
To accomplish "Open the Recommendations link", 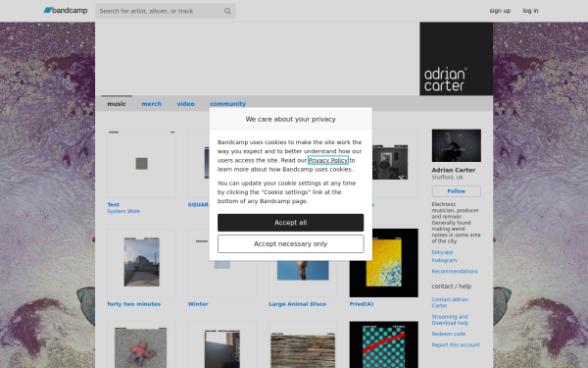I will (455, 271).
